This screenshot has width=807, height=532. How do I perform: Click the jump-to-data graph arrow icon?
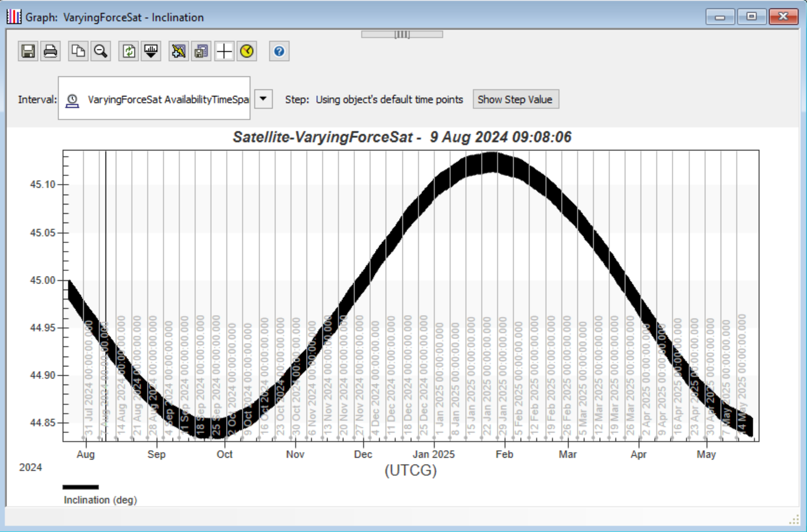151,51
